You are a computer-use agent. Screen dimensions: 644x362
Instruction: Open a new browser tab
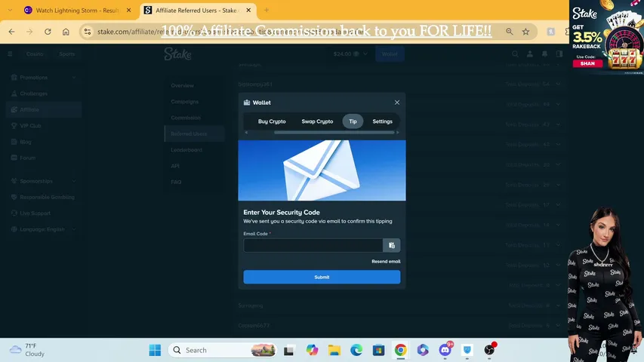tap(267, 11)
